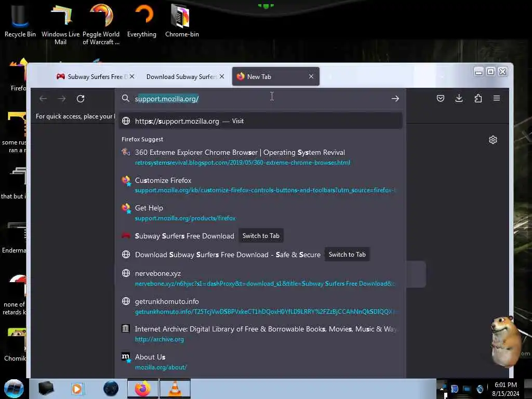The image size is (532, 399).
Task: Click Switch to Tab for Safe & Secure entry
Action: [x=347, y=255]
